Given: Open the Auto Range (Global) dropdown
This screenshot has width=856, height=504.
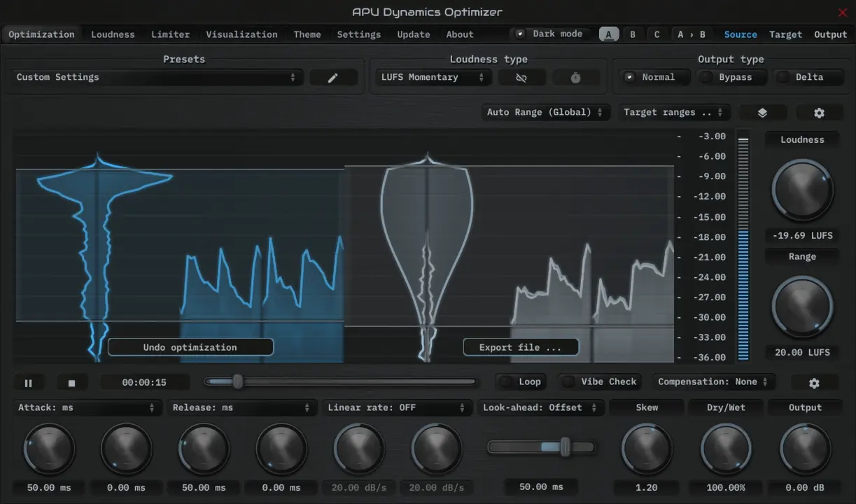Looking at the screenshot, I should tap(546, 113).
